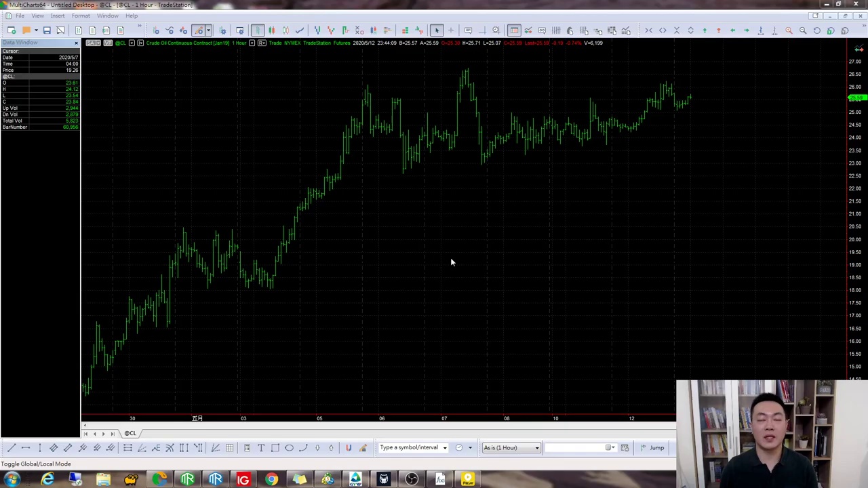Click the candlestick chart style icon
The height and width of the screenshot is (488, 868).
point(271,30)
